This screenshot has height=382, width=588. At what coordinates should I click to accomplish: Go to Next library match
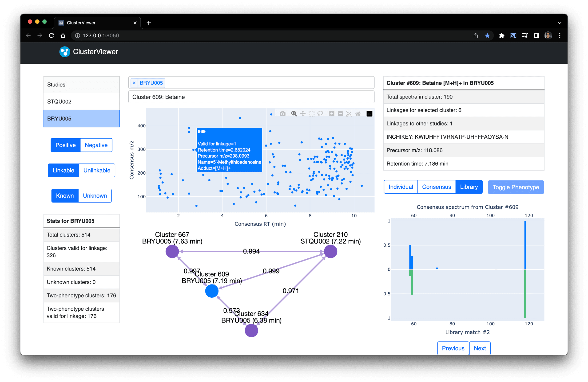pyautogui.click(x=480, y=348)
